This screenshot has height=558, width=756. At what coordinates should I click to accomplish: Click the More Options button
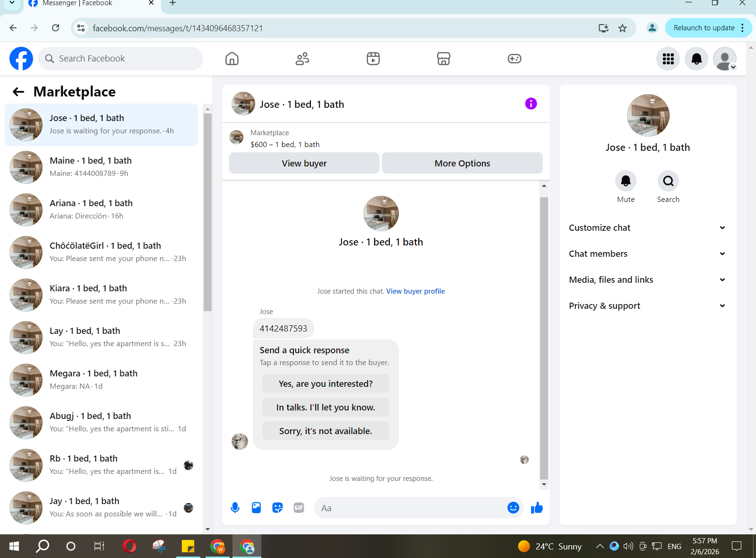point(462,163)
